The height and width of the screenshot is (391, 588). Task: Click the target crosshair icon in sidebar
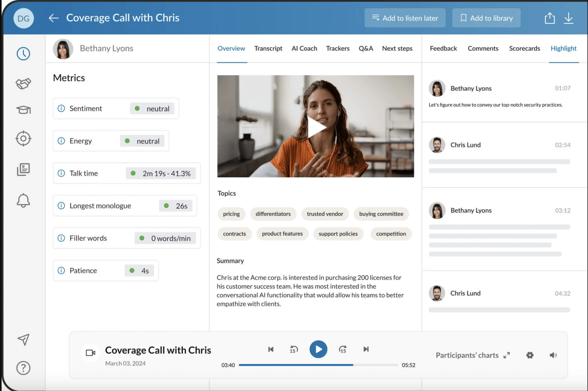point(23,139)
